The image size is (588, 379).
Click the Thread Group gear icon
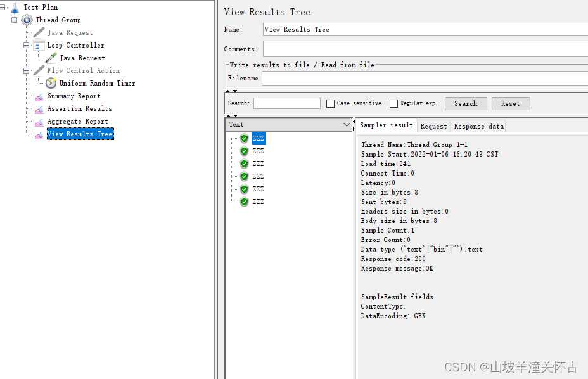pyautogui.click(x=27, y=20)
